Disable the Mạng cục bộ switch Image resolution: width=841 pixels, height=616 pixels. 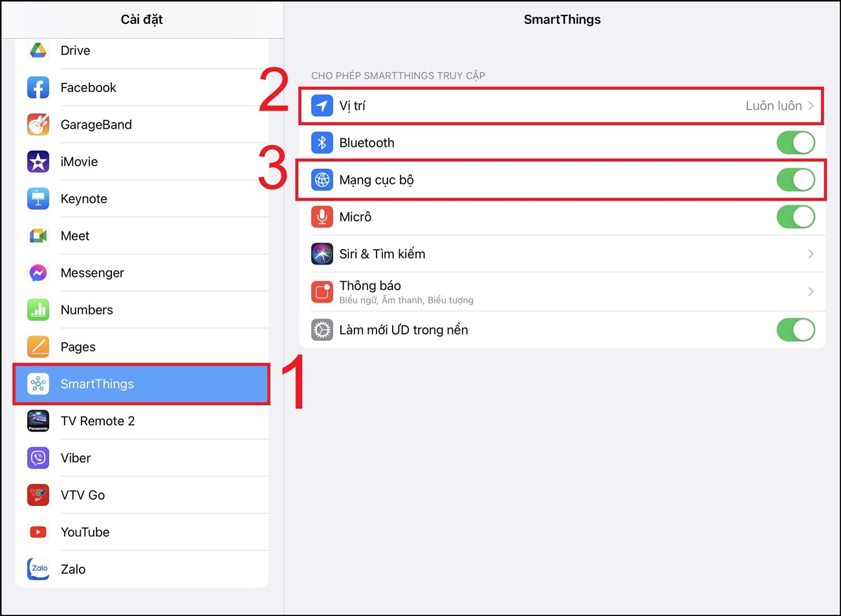pos(796,180)
